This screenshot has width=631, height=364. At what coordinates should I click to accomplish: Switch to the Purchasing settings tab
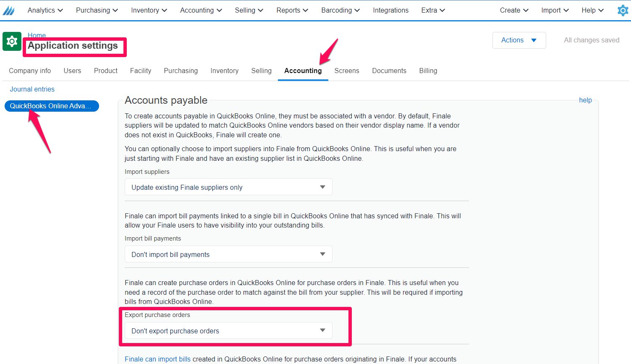(181, 71)
